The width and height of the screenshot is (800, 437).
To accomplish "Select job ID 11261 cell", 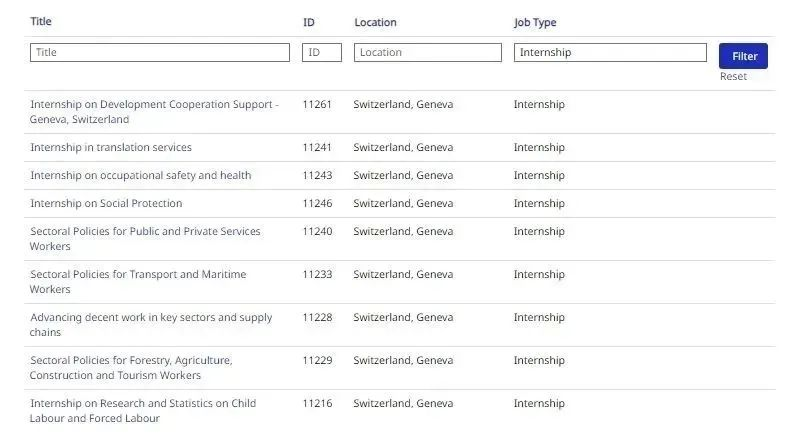I will [317, 104].
